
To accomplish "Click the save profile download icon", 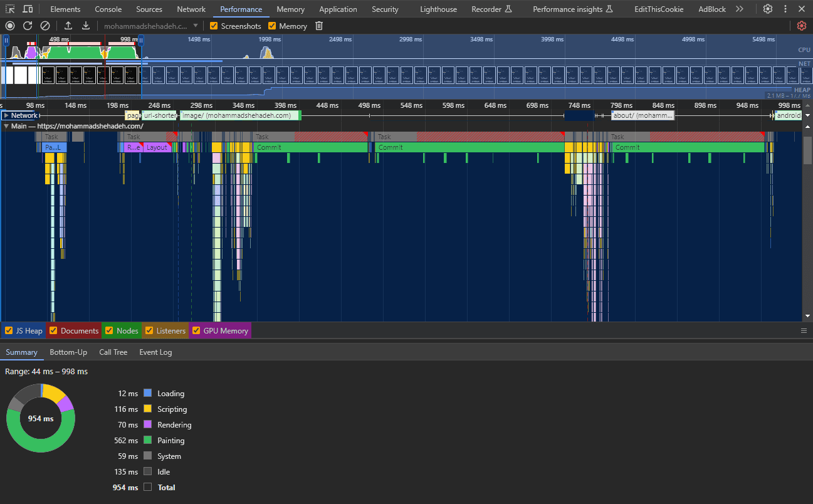I will pos(86,26).
